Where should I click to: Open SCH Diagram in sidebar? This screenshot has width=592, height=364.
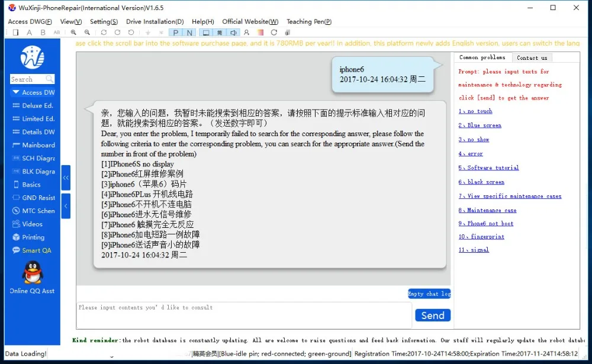(x=33, y=158)
